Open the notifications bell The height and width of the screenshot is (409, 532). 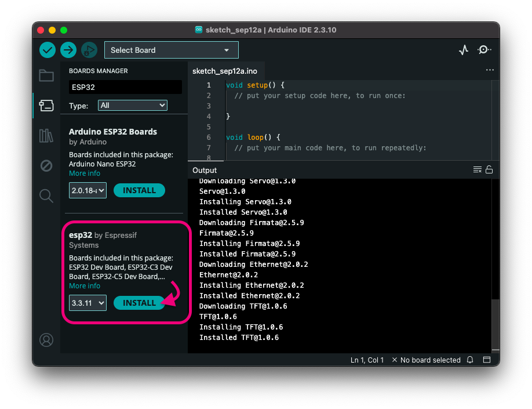470,360
